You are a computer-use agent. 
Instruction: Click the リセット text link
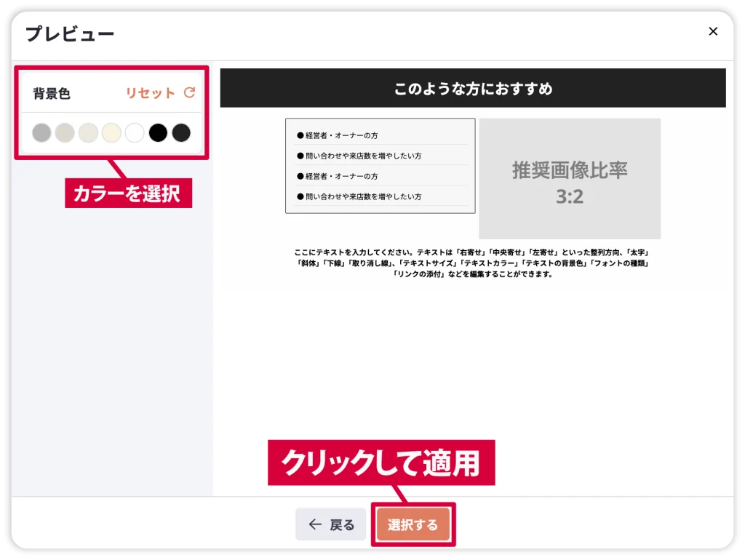tap(151, 93)
